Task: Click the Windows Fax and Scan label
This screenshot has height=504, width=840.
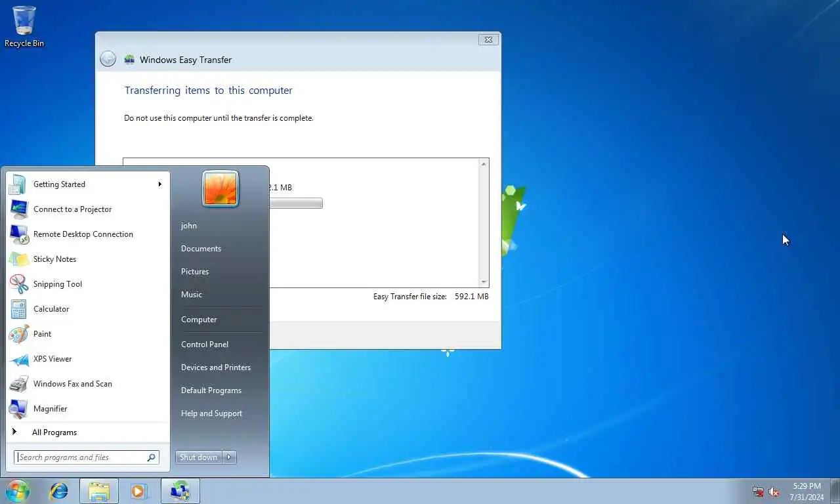Action: pos(73,384)
